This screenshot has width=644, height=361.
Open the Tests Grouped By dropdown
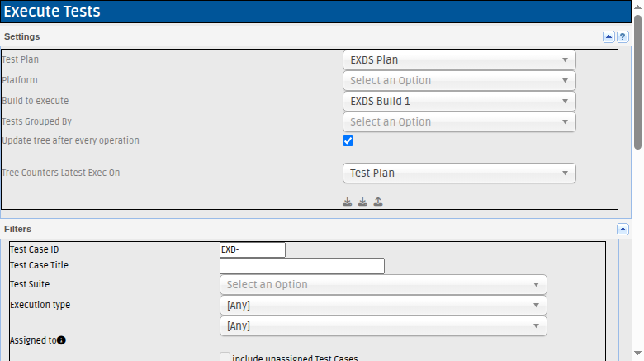pos(459,121)
